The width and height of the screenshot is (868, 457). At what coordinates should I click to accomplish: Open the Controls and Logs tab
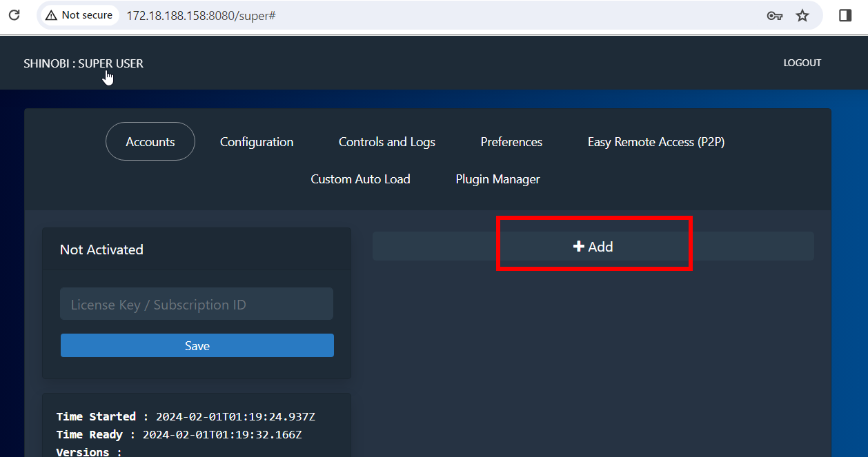(x=386, y=142)
